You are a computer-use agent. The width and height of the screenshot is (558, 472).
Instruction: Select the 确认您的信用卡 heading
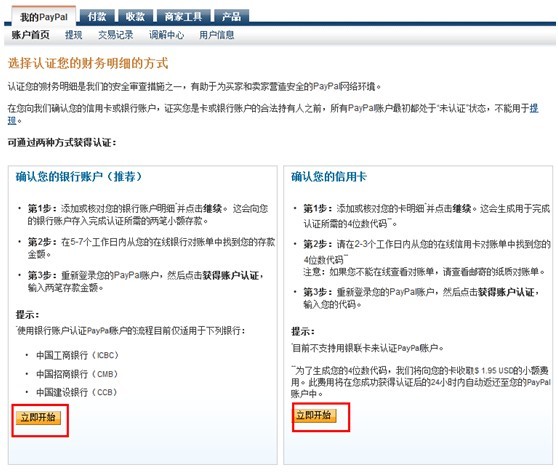coord(329,176)
